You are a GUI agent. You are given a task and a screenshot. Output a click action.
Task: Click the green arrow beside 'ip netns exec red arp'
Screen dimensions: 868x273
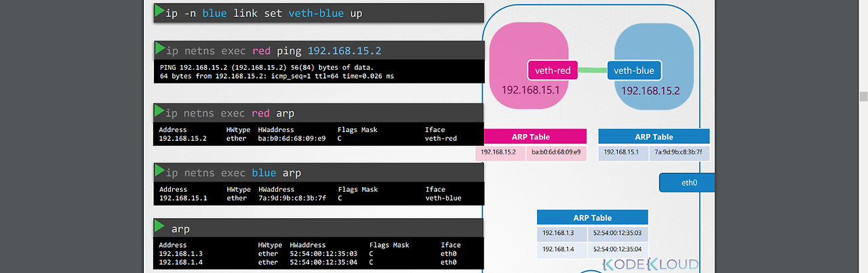coord(159,110)
